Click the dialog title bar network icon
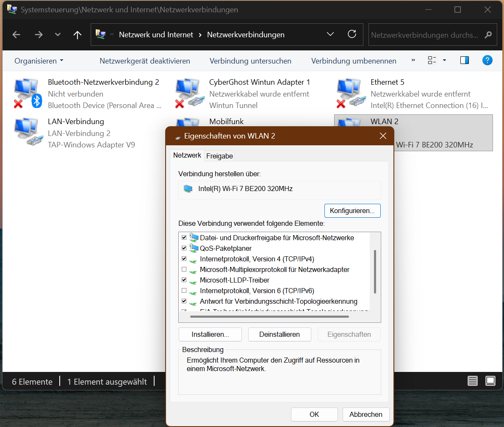504x427 pixels. [x=178, y=137]
